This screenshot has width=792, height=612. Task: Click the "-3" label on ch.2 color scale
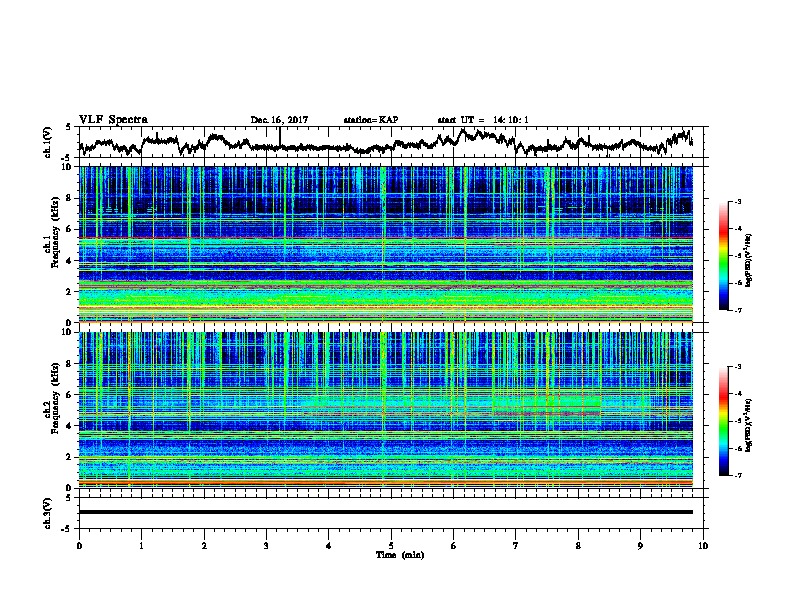click(x=738, y=367)
